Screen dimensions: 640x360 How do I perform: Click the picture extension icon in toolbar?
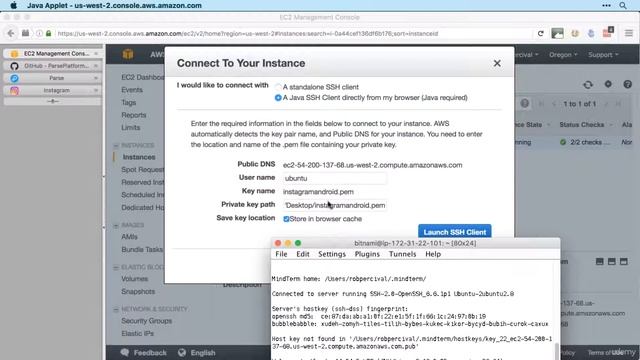coord(557,33)
